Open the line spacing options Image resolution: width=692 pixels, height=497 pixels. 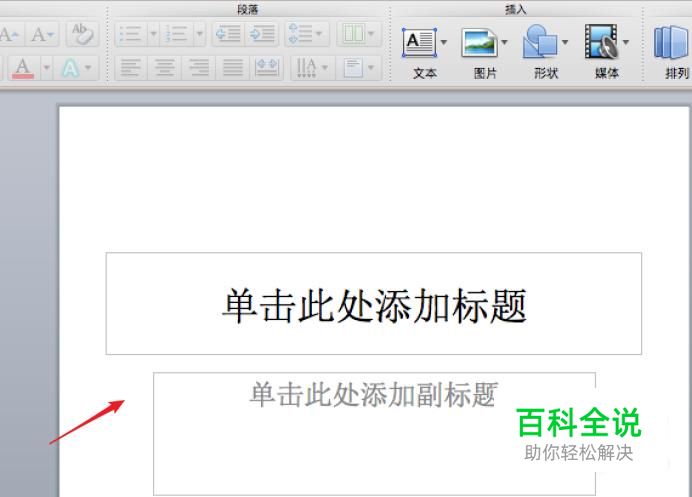[306, 34]
